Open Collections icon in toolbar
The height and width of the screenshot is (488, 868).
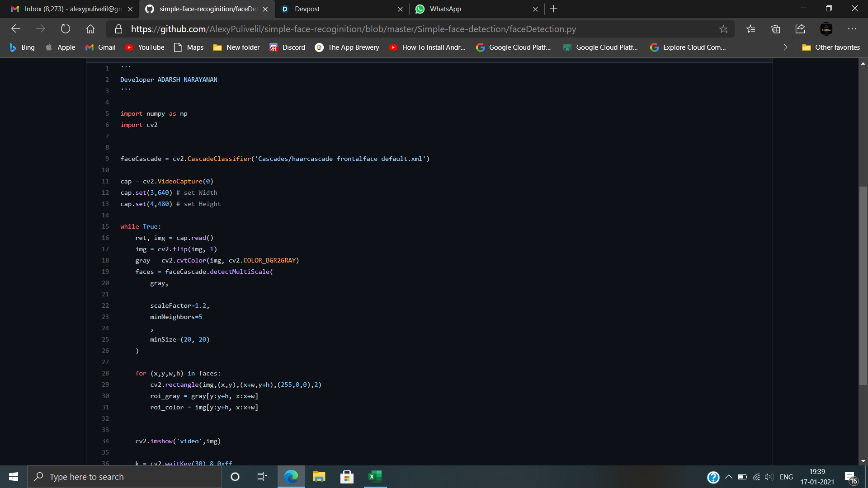click(x=776, y=29)
